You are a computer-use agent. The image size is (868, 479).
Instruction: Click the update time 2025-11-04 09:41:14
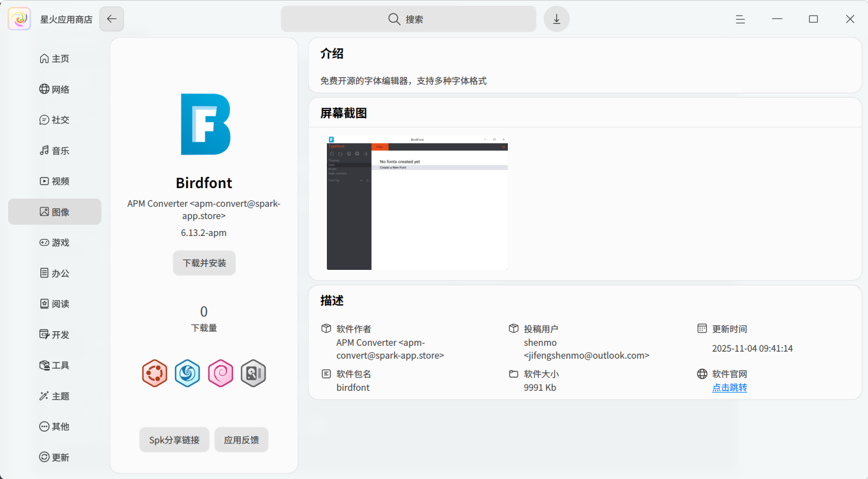pos(752,348)
